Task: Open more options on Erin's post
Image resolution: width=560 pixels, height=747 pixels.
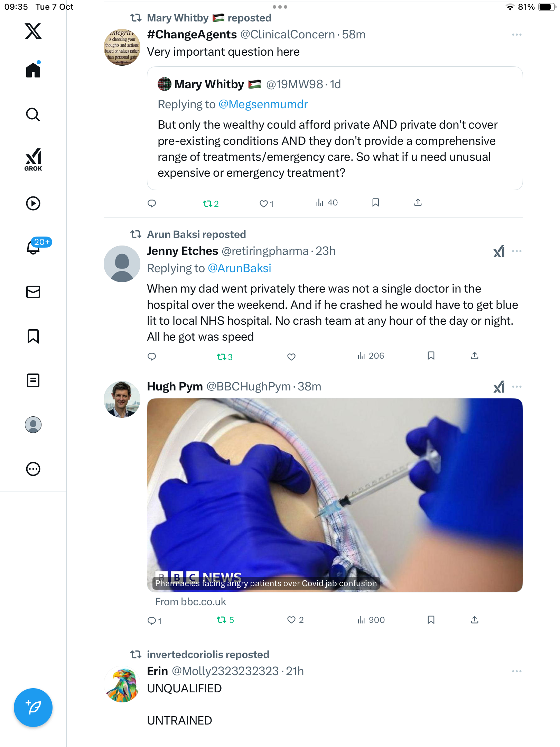Action: click(517, 671)
